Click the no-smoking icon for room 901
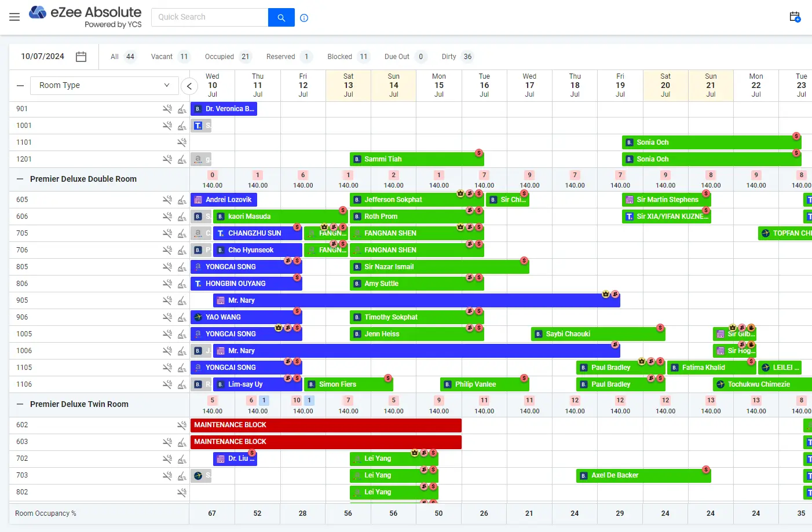Image resolution: width=812 pixels, height=532 pixels. coord(167,109)
